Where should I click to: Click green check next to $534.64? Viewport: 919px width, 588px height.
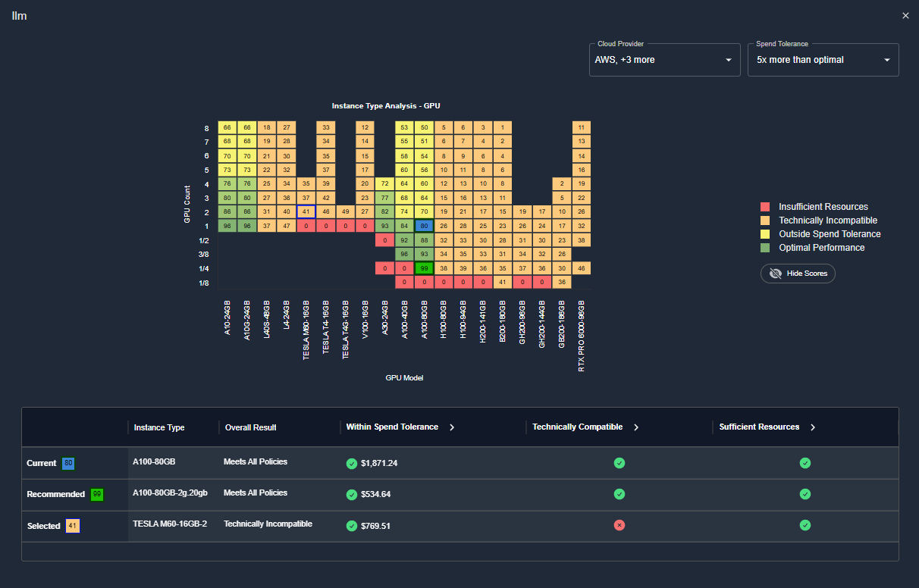click(352, 495)
